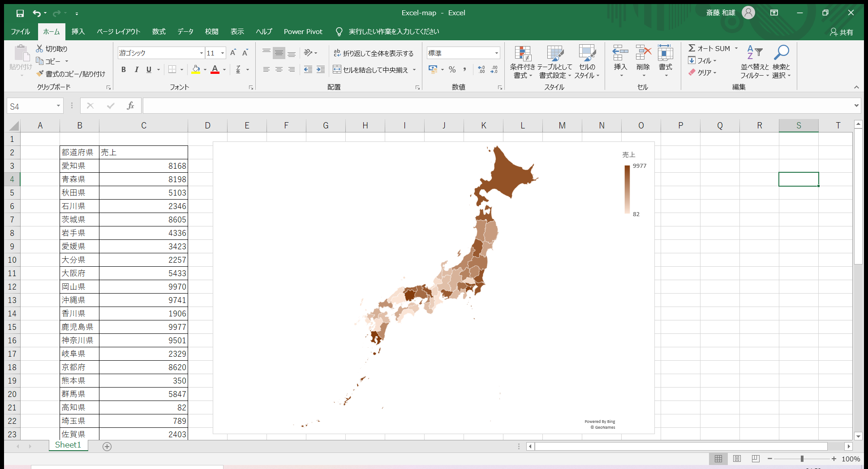
Task: Apply the Font Color (フォントの色)
Action: click(215, 69)
